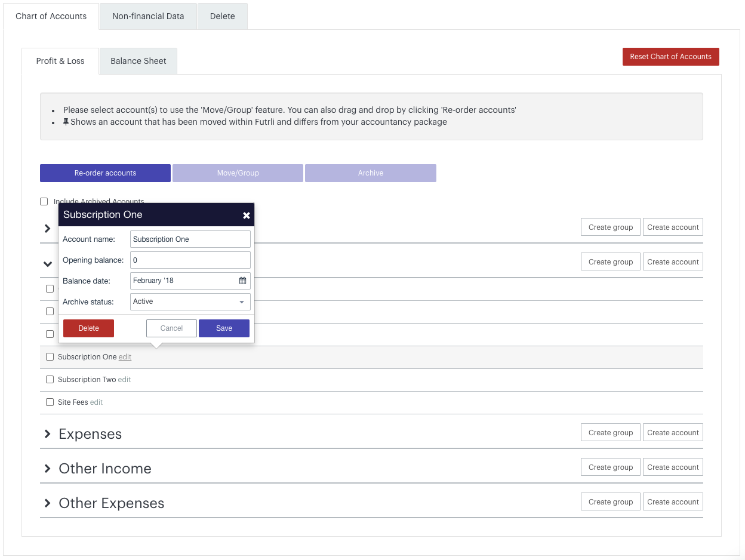
Task: Tick the Include Archived Accounts checkbox
Action: (x=44, y=202)
